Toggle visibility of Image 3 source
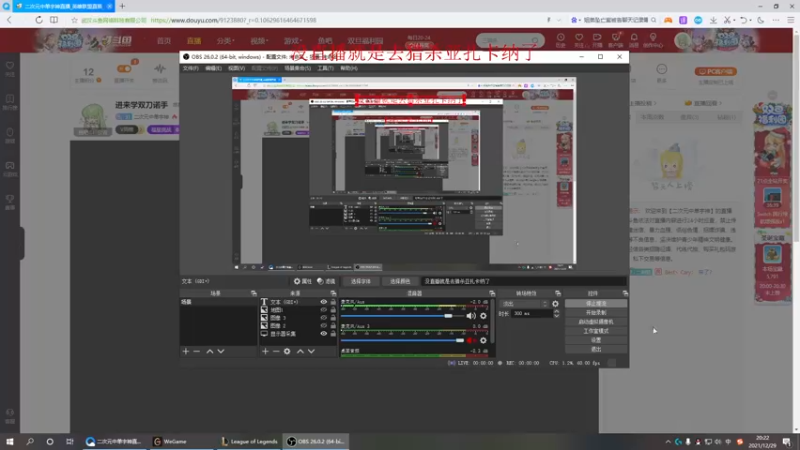 click(x=323, y=317)
